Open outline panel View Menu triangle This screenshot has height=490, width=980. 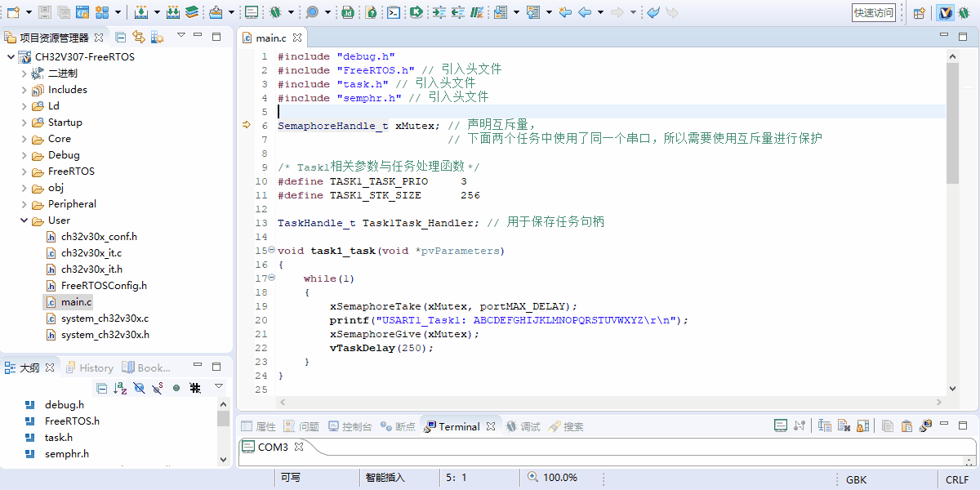219,385
